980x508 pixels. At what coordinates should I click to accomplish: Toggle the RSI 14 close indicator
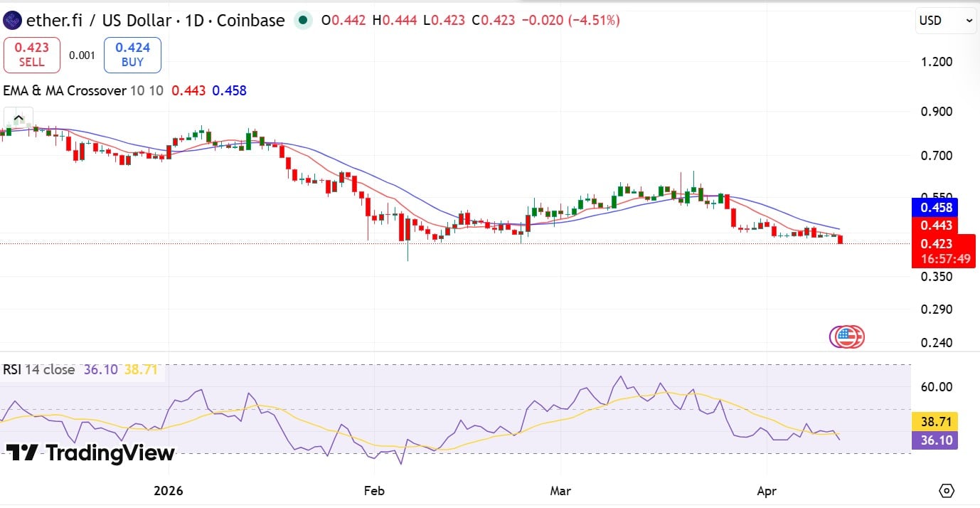32,370
